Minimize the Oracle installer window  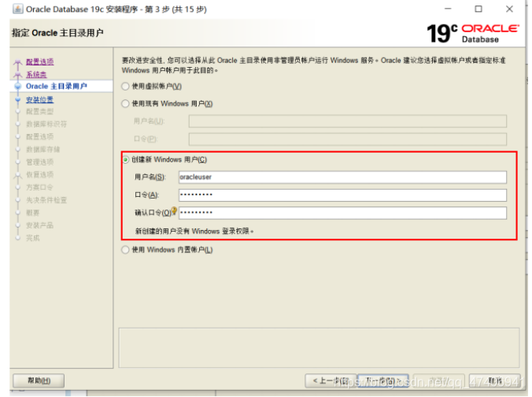(x=449, y=9)
